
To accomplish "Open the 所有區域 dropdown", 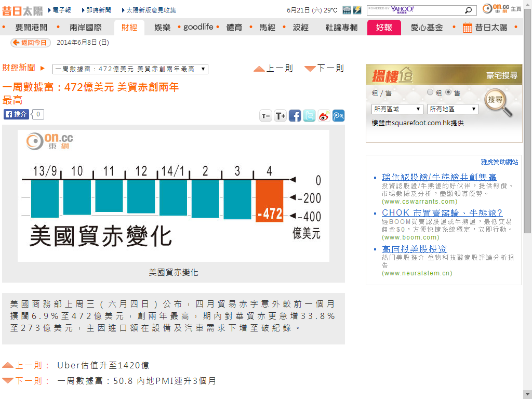I will tap(397, 109).
